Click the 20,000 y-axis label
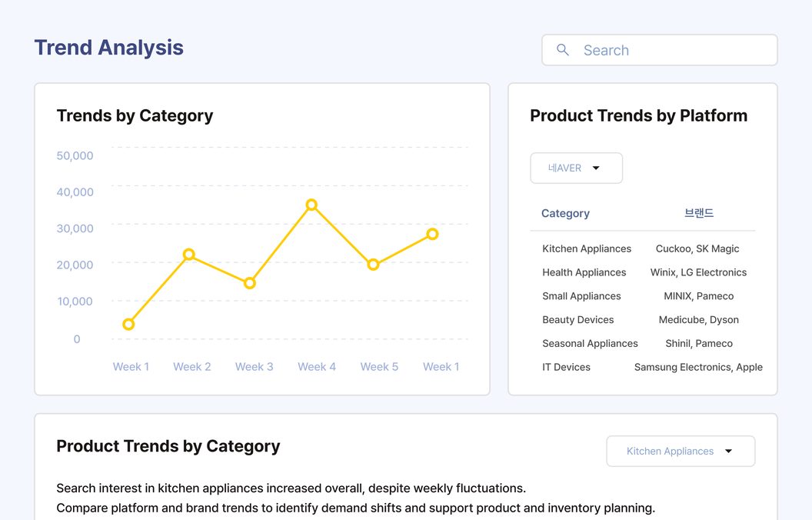This screenshot has height=520, width=812. click(75, 265)
